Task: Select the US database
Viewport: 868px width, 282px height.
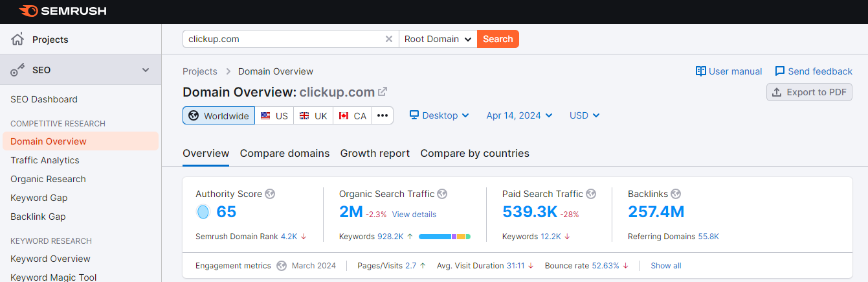Action: (274, 115)
